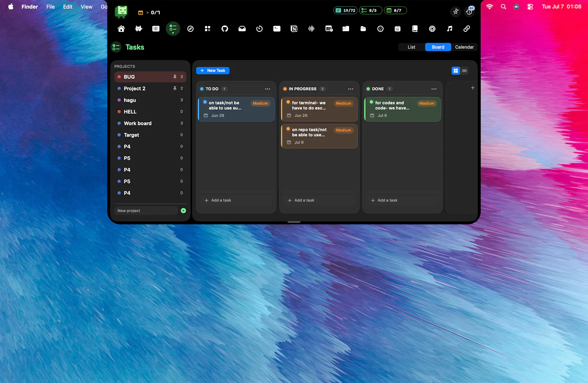The height and width of the screenshot is (383, 588).
Task: Toggle 'for codex and' completed circle
Action: (372, 102)
